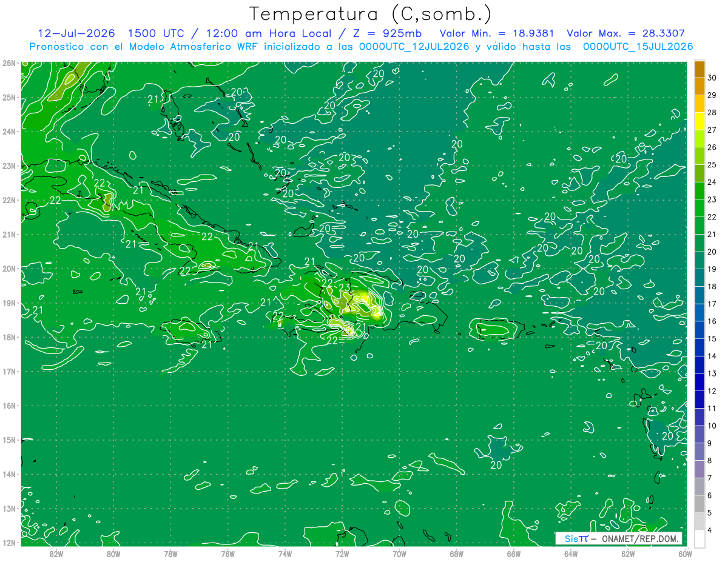
Task: Click the "1500 UTC" time label
Action: point(157,33)
